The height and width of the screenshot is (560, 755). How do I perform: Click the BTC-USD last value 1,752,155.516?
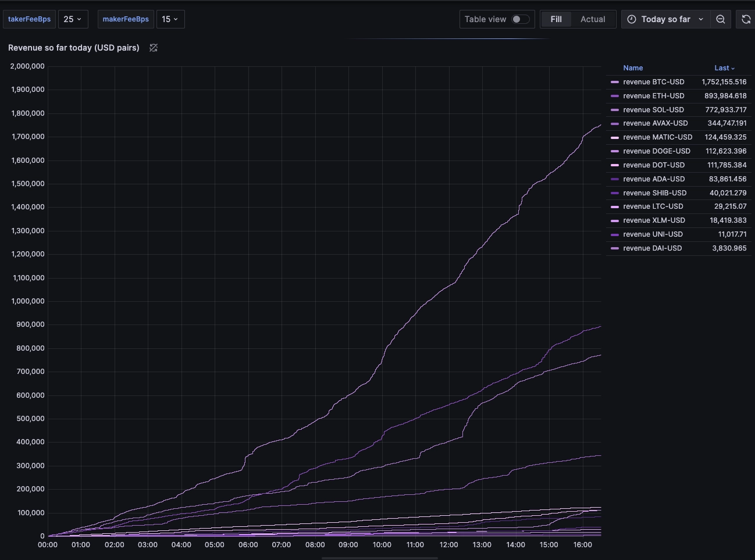click(724, 82)
